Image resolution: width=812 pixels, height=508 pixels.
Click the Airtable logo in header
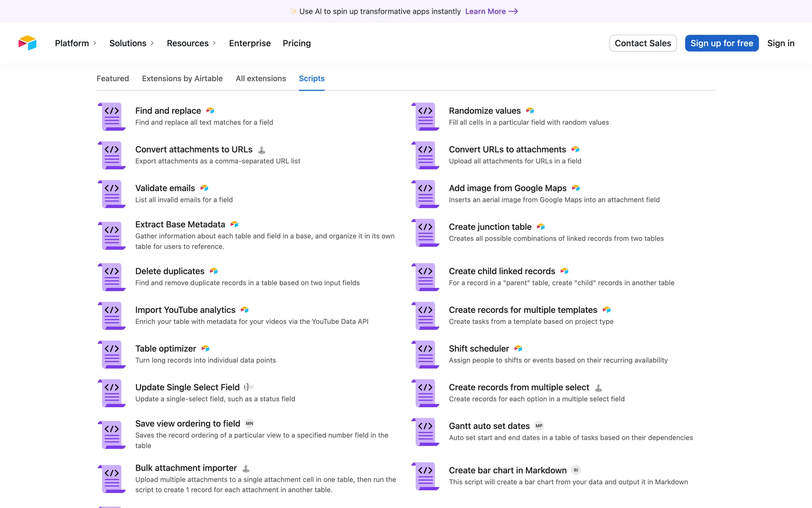point(27,43)
